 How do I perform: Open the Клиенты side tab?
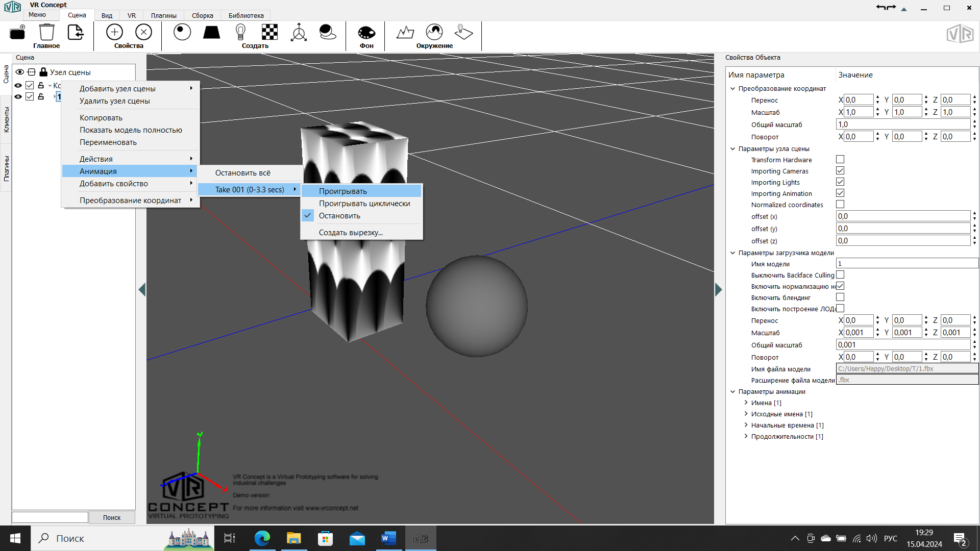(x=6, y=120)
